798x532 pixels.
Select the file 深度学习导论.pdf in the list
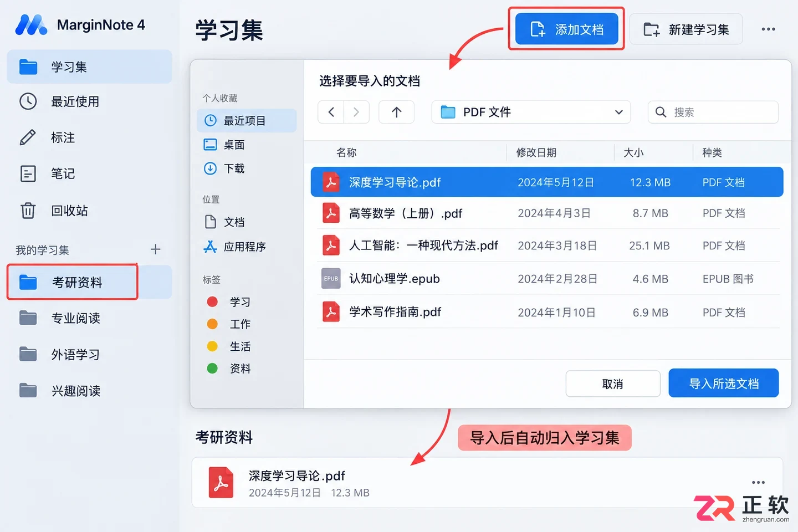pyautogui.click(x=547, y=182)
